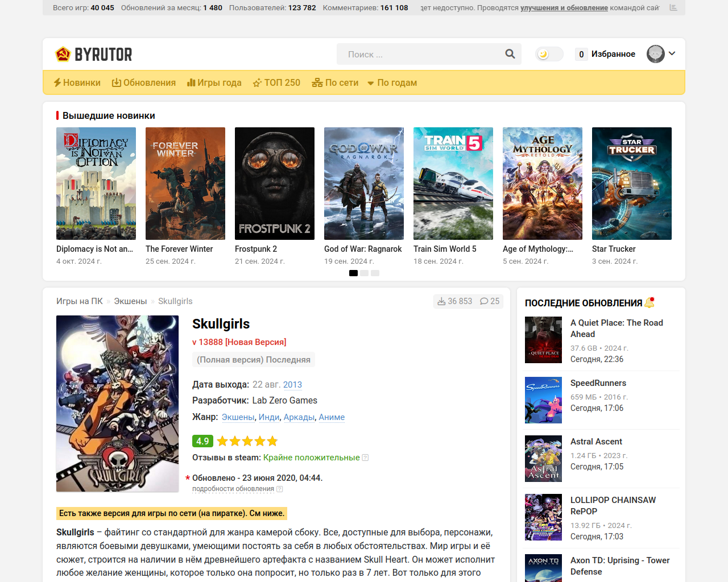Open Astral Ascent title link
Screen dimensions: 728x582
(596, 442)
